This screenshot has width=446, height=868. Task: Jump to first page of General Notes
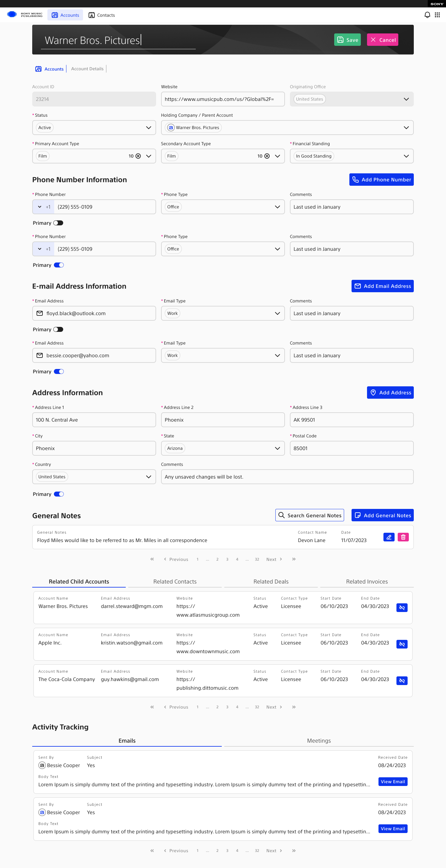click(x=152, y=559)
